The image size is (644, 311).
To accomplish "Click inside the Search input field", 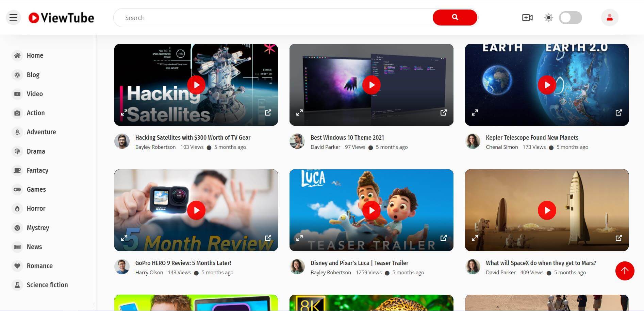I will tap(272, 18).
